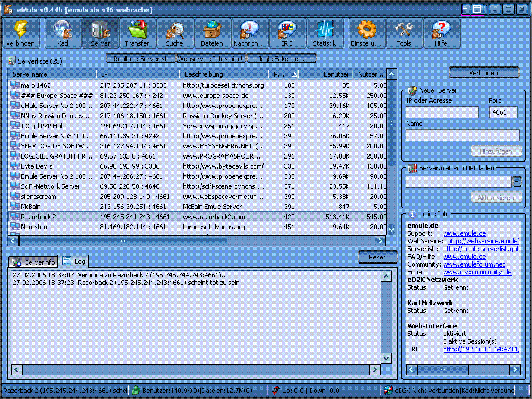Open the Support www.emule.de link
Screen dimensions: 532x399
pos(464,233)
